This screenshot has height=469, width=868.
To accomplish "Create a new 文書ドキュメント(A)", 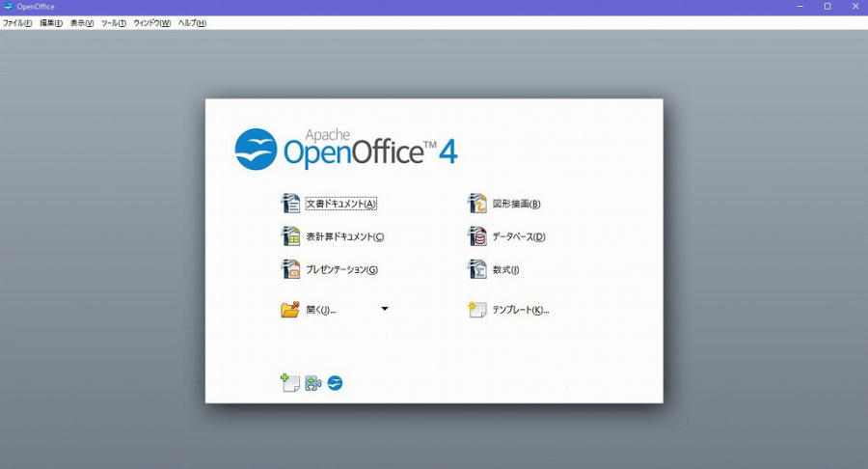I will point(341,204).
